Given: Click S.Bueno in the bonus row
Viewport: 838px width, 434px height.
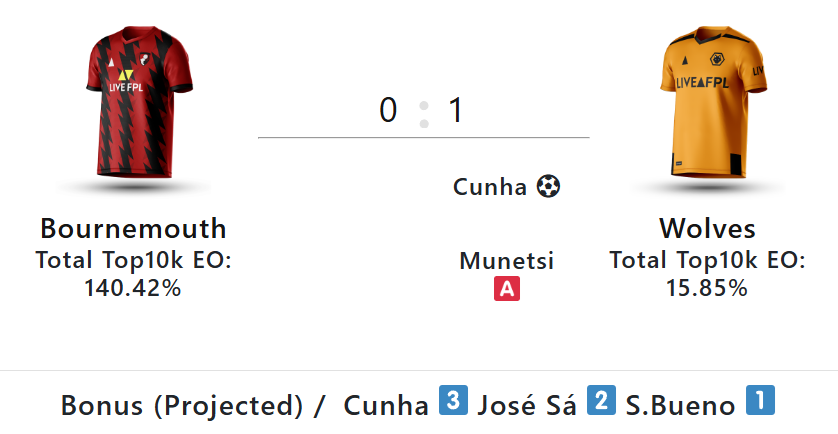Looking at the screenshot, I should pyautogui.click(x=680, y=406).
